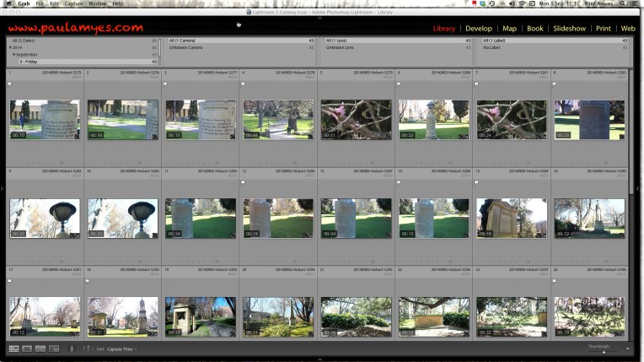The width and height of the screenshot is (644, 362).
Task: Open the Slideshow module tab
Action: (x=569, y=29)
